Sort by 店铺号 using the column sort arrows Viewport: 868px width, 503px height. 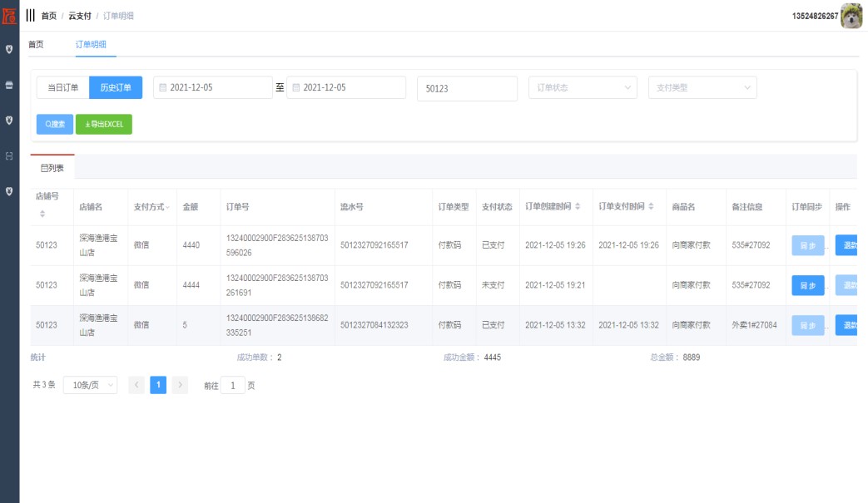point(42,215)
